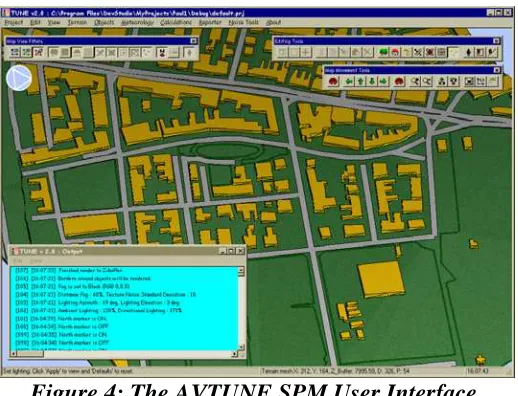Click the plus cross icon in Editing Tools
Image resolution: width=518 pixels, height=396 pixels.
point(306,52)
